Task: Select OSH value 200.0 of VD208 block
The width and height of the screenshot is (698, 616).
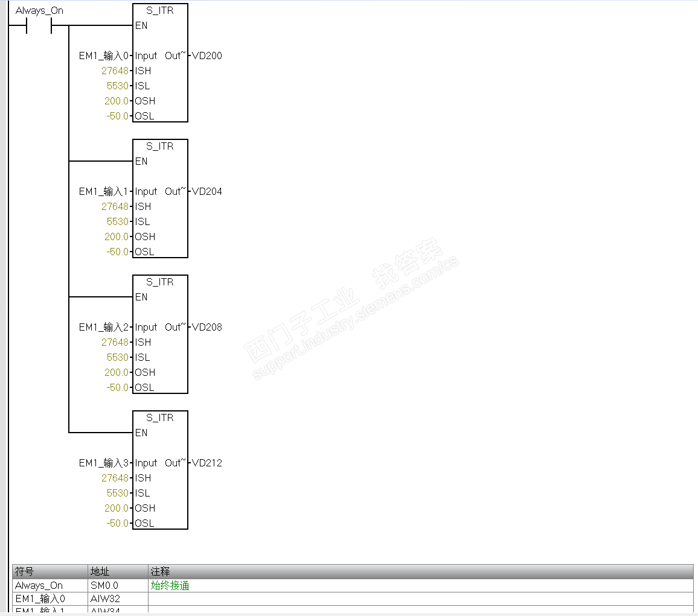Action: (x=116, y=372)
